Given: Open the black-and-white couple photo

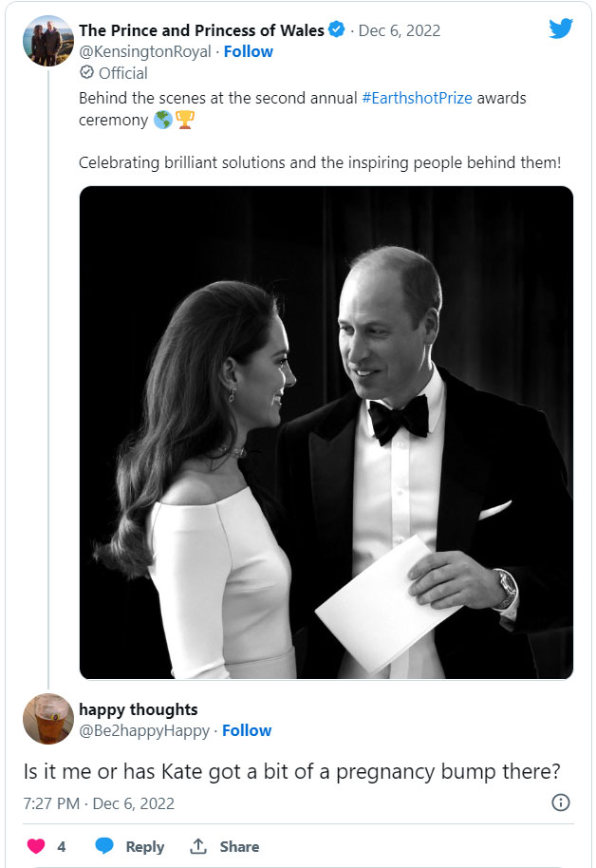Looking at the screenshot, I should [x=326, y=432].
